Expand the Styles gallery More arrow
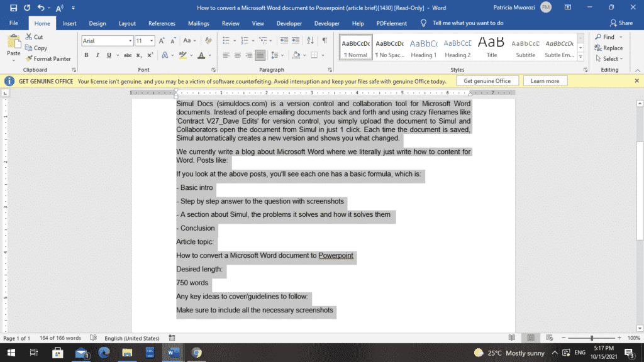The width and height of the screenshot is (644, 362). pyautogui.click(x=580, y=57)
